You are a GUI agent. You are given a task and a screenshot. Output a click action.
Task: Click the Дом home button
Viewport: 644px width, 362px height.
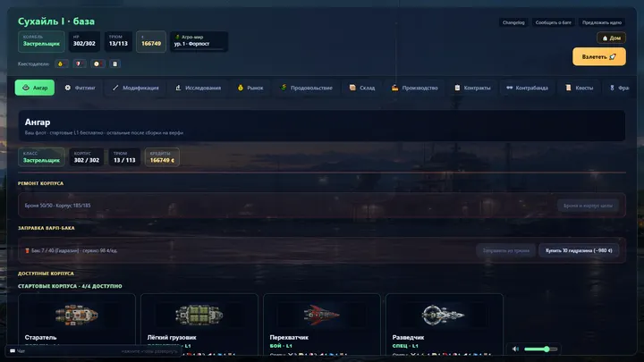[x=611, y=38]
